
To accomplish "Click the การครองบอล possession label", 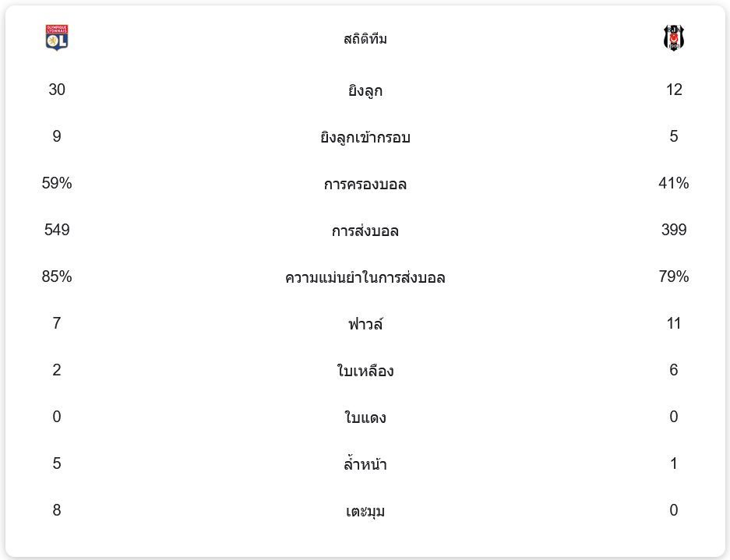I will (x=365, y=184).
